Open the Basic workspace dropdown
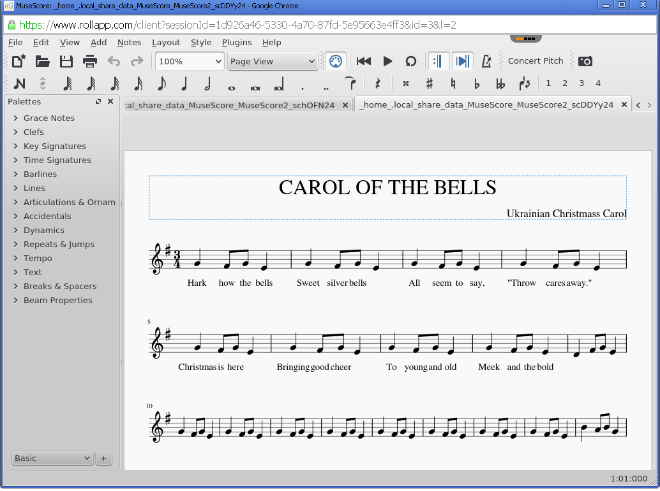 pyautogui.click(x=52, y=458)
